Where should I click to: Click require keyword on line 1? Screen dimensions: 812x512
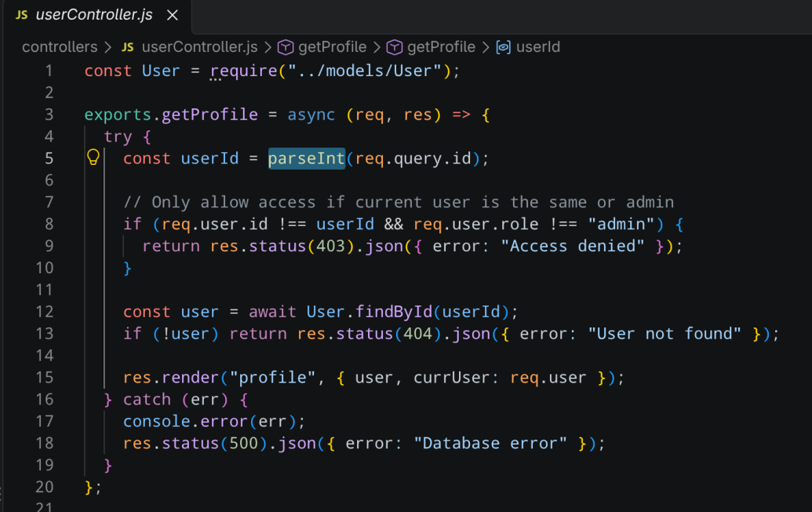pyautogui.click(x=243, y=71)
